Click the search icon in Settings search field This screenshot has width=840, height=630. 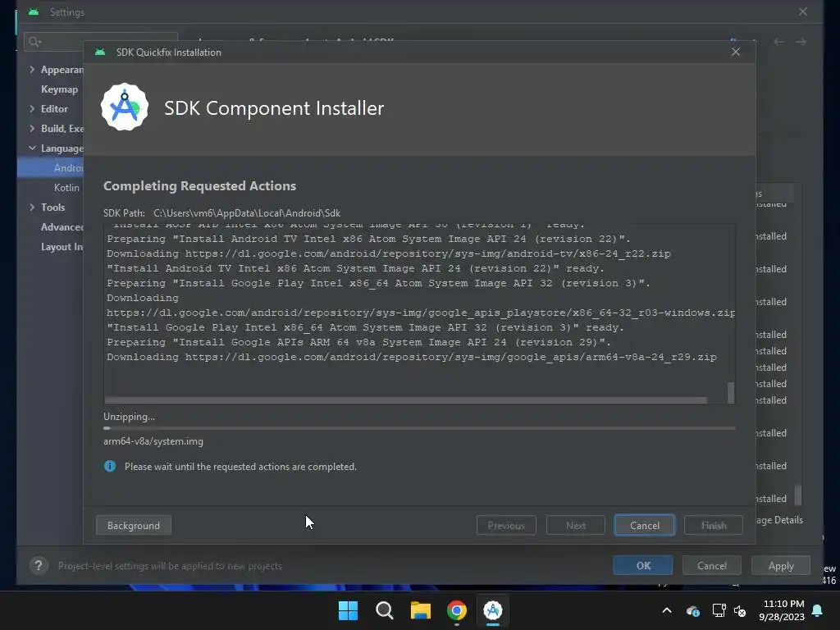pyautogui.click(x=34, y=42)
